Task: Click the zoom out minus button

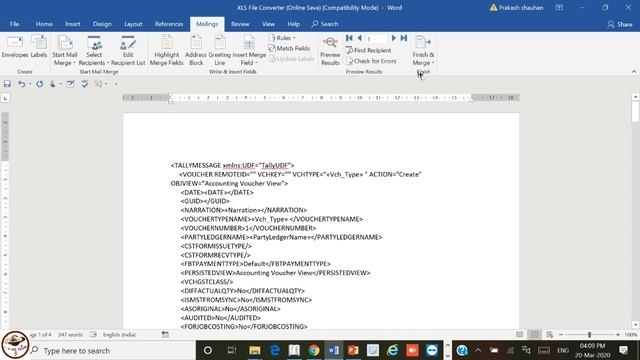Action: click(561, 335)
